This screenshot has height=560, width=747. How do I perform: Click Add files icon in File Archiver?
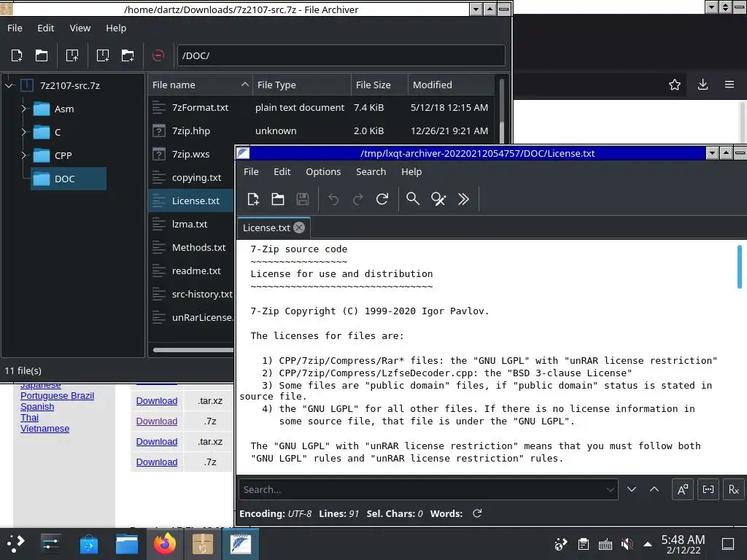click(x=102, y=55)
